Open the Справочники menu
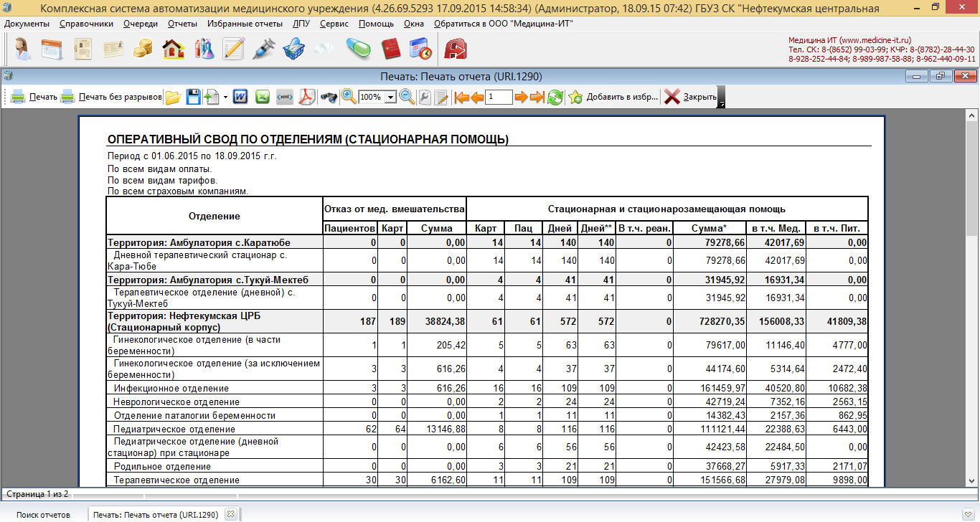The width and height of the screenshot is (980, 522). pyautogui.click(x=86, y=24)
